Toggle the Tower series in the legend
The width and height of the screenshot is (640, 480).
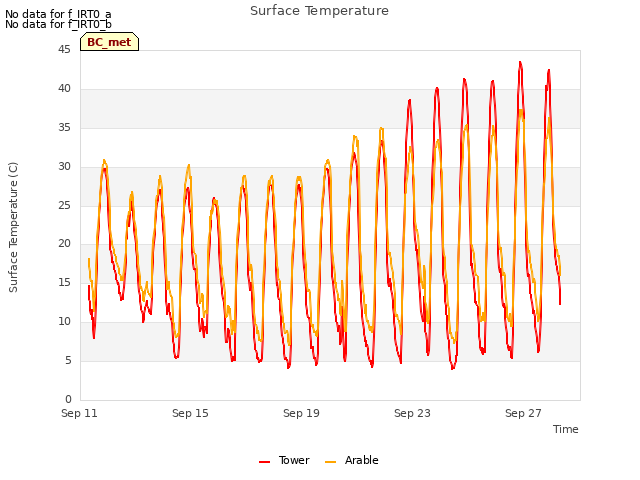coord(284,460)
